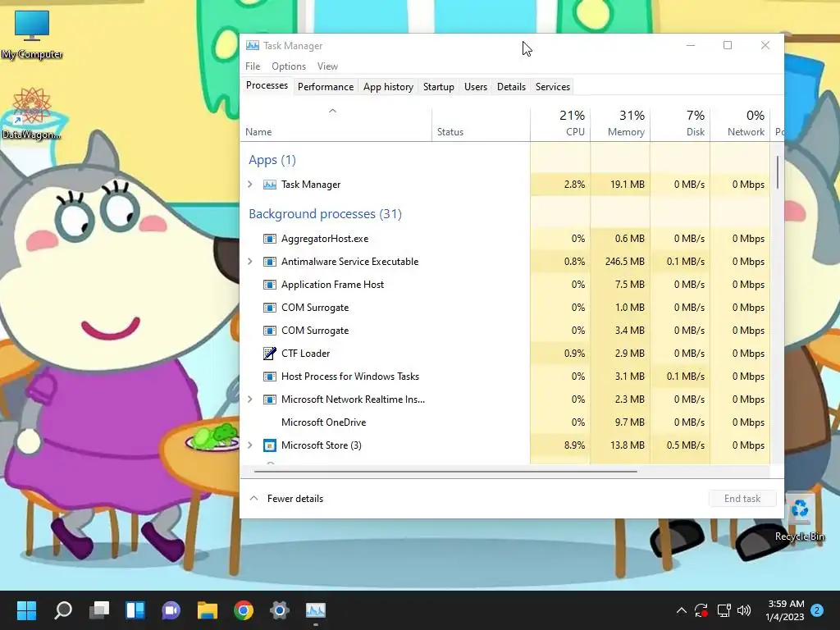Click the Background processes (31) heading
Screen dimensions: 840x630
point(325,214)
